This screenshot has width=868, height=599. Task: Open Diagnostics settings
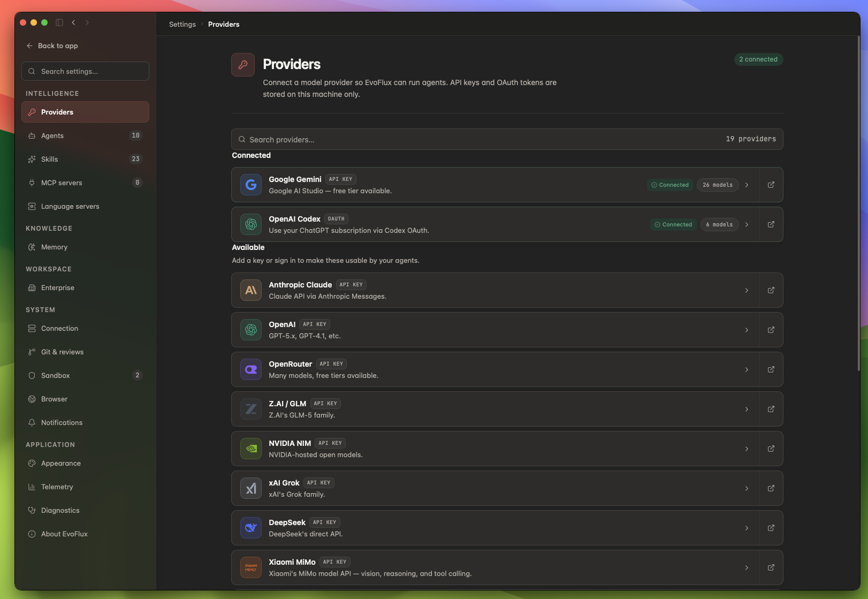85,510
